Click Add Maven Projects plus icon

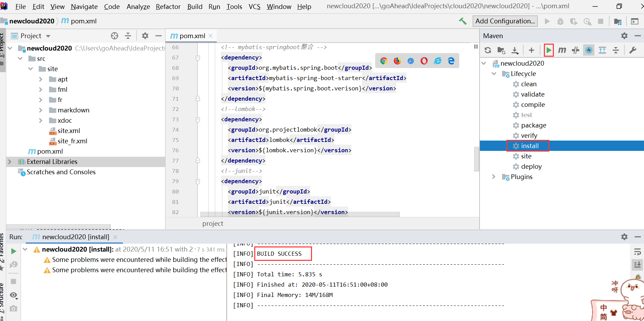point(532,50)
